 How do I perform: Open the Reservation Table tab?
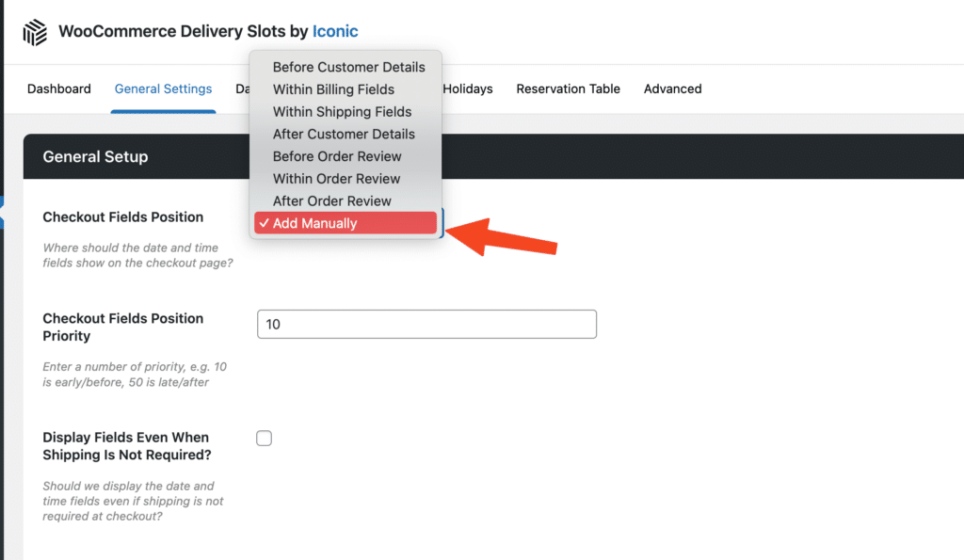click(568, 88)
